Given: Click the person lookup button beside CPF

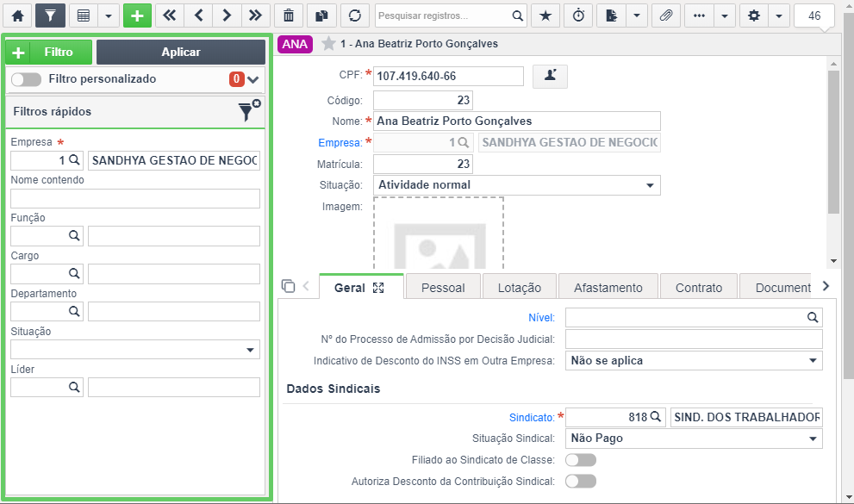Looking at the screenshot, I should (550, 76).
